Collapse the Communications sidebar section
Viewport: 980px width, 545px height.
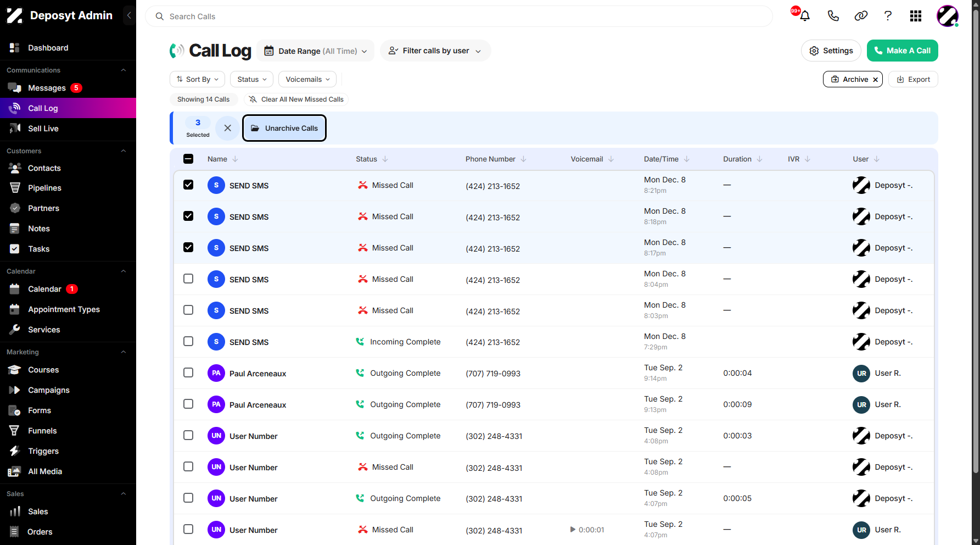tap(124, 70)
